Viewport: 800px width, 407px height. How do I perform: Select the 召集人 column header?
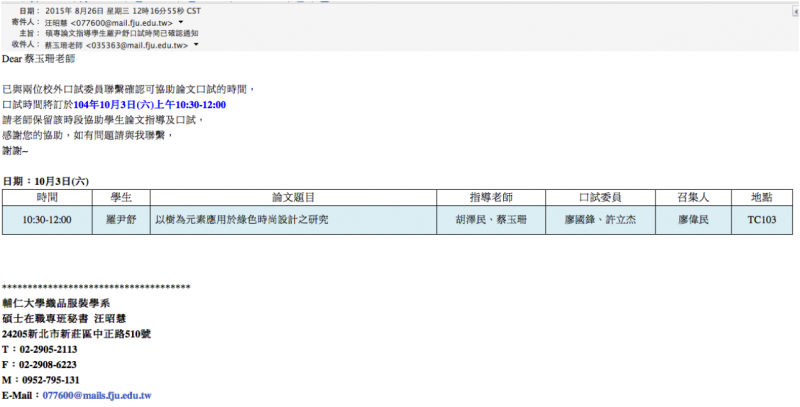[x=694, y=198]
